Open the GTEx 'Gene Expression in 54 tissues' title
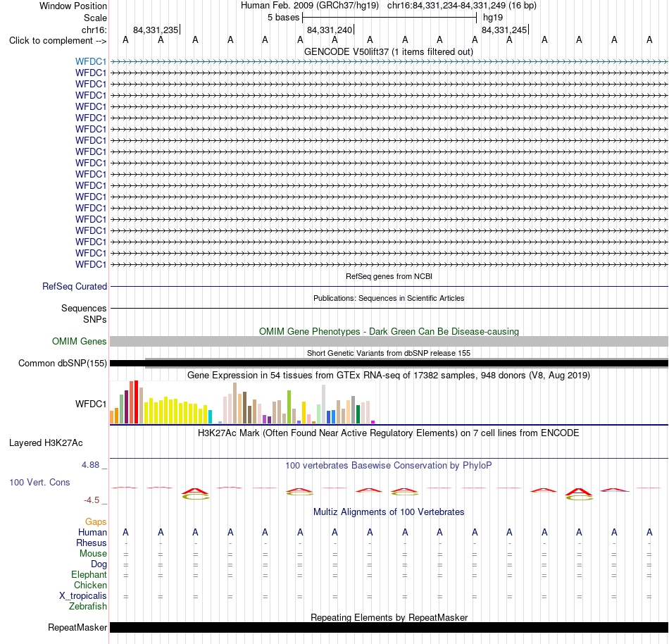This screenshot has height=644, width=669. 389,375
